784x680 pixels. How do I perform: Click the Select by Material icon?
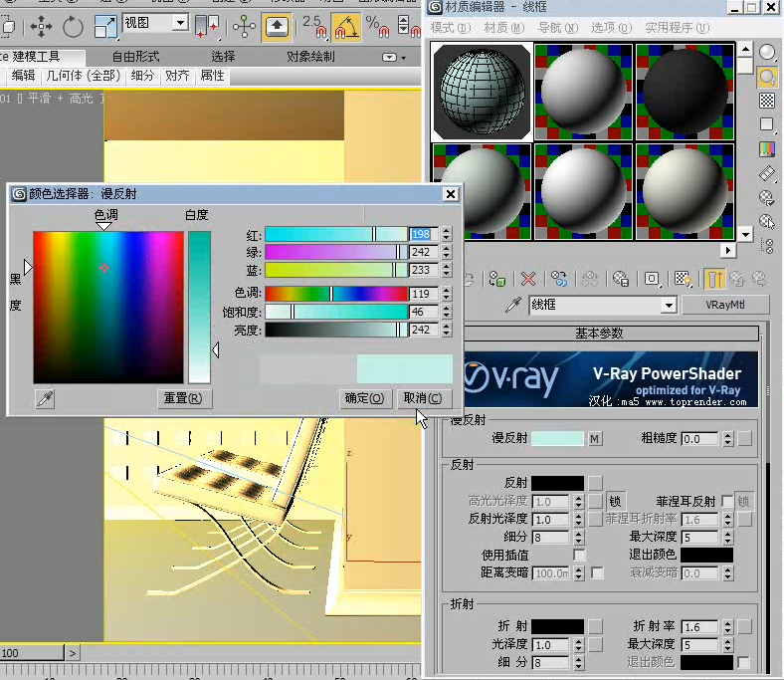767,221
